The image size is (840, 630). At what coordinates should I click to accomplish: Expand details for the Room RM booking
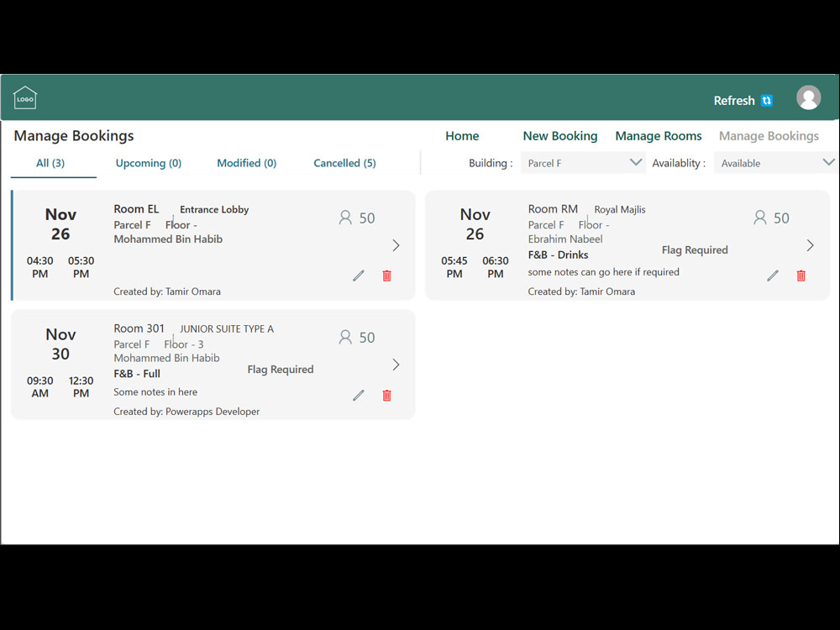point(809,245)
